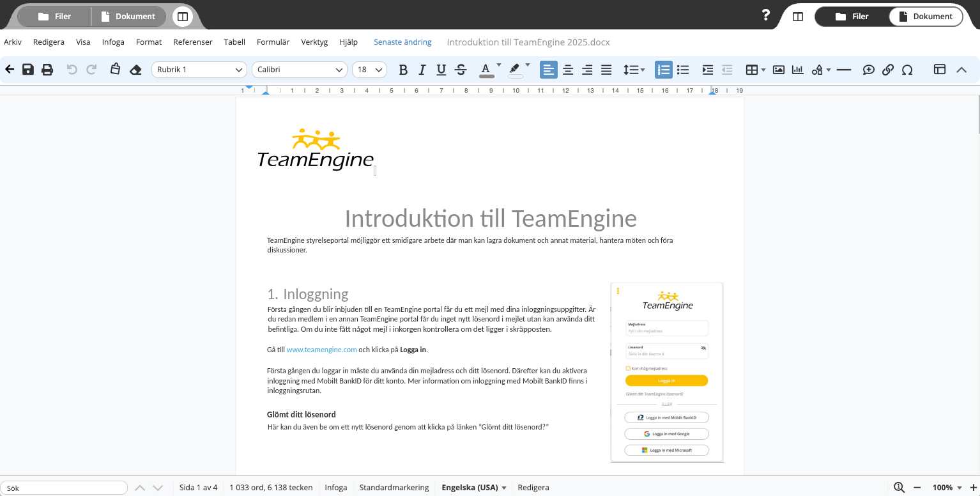
Task: Redo the last undone action
Action: pos(91,70)
